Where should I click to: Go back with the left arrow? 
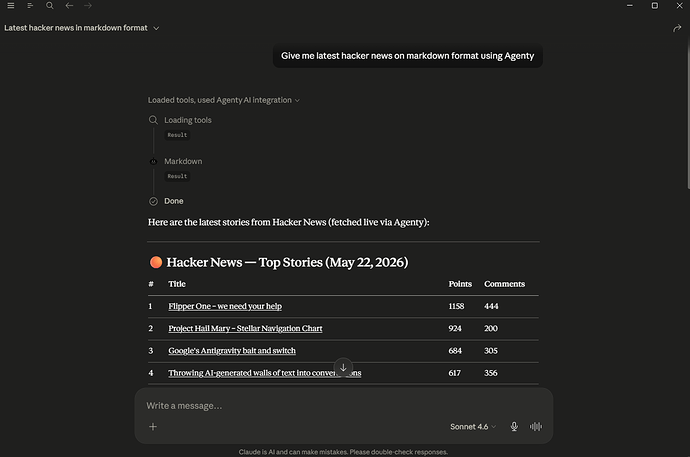point(69,6)
